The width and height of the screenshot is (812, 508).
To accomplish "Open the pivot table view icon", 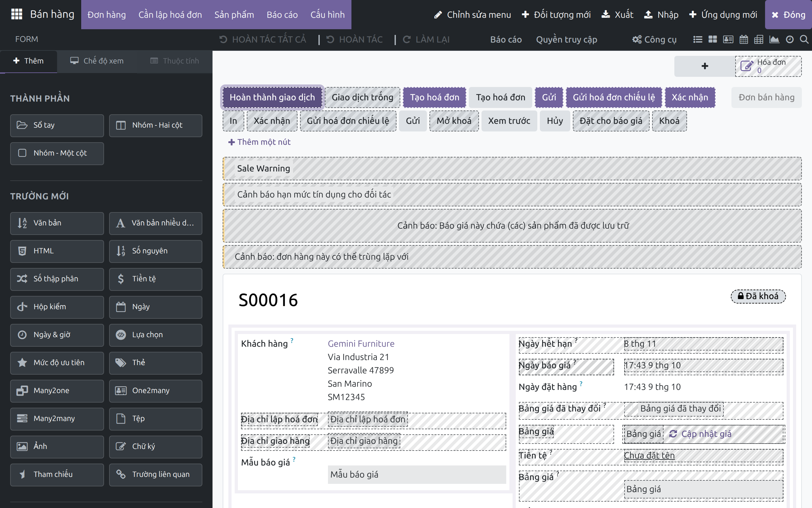I will [759, 39].
